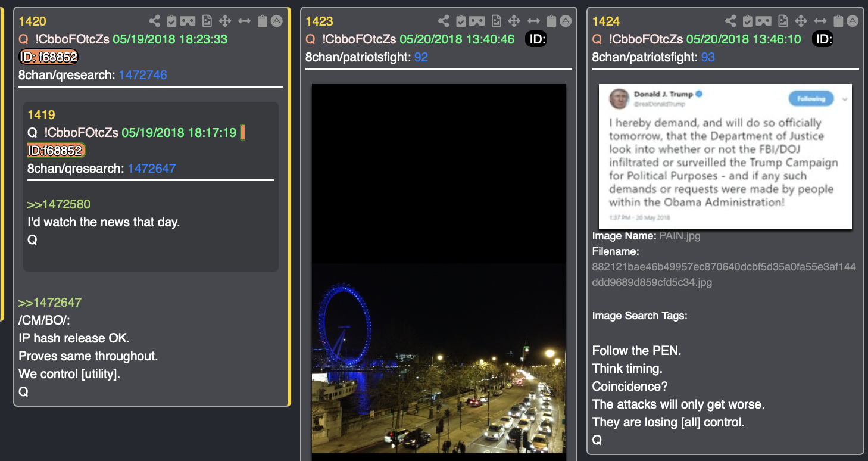Open qresearch post link 1472746

(x=143, y=75)
